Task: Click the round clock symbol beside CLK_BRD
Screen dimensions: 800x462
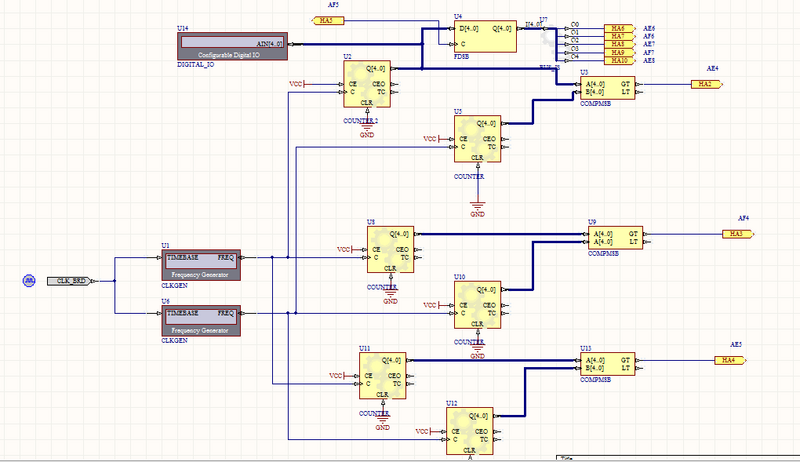Action: (29, 281)
